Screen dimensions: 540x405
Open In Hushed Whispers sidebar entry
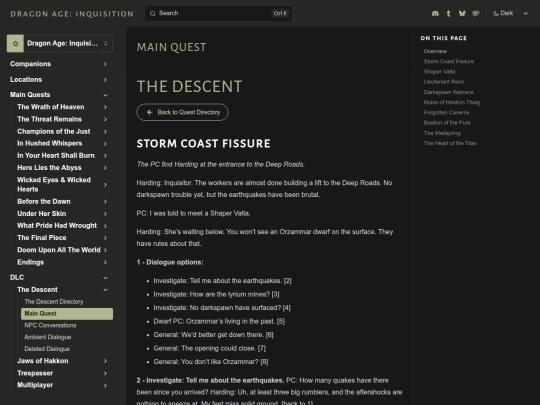tap(50, 143)
